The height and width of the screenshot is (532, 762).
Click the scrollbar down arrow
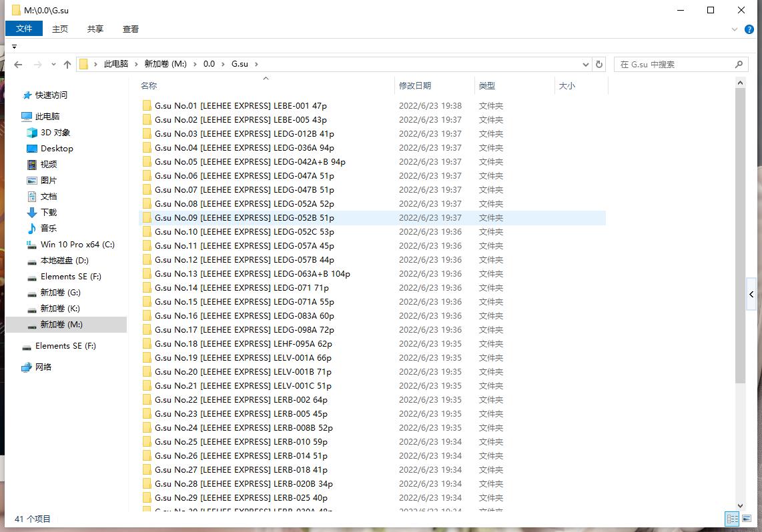740,506
